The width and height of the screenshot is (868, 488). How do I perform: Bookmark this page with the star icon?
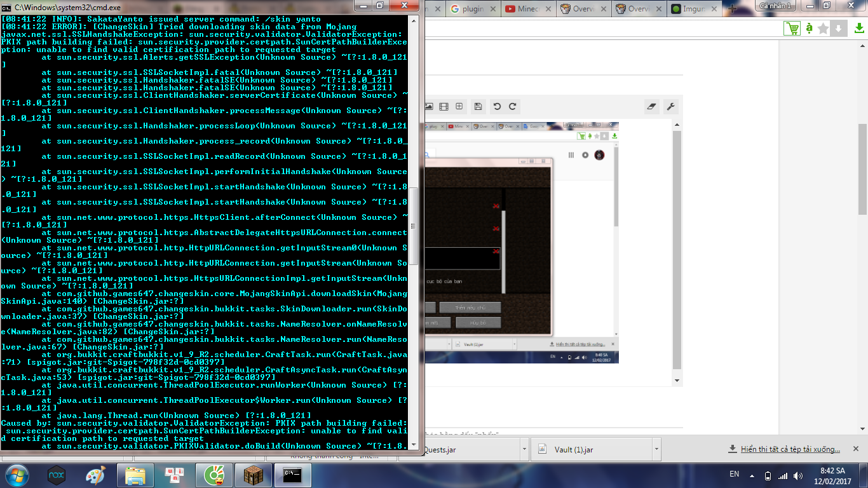point(824,29)
